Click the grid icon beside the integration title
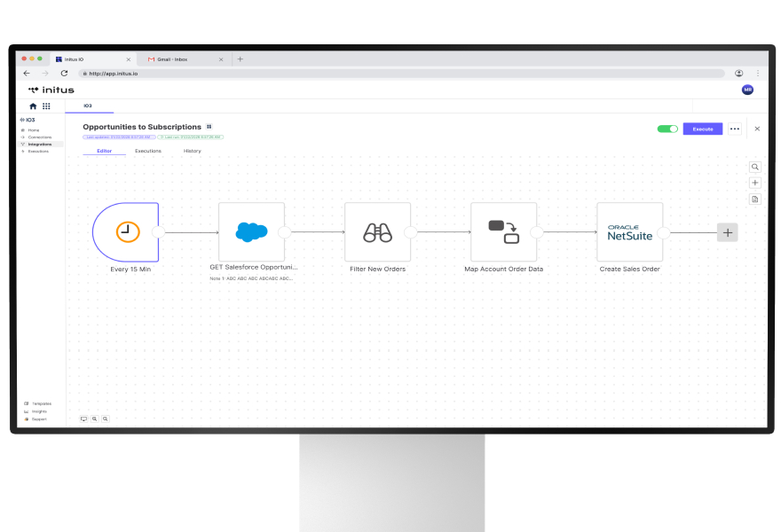Screen dimensions: 781x532 point(209,127)
